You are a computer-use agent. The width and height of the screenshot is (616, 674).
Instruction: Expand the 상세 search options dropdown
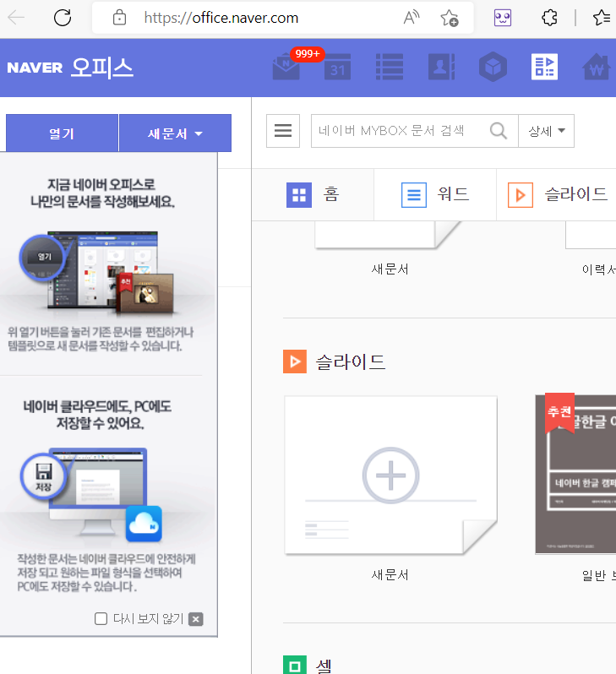pyautogui.click(x=547, y=131)
